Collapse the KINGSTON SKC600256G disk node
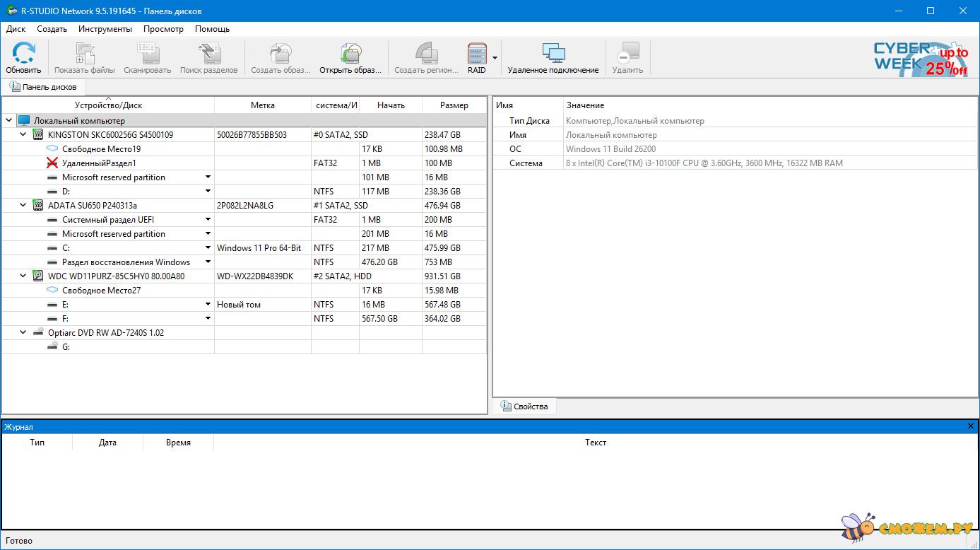Image resolution: width=980 pixels, height=550 pixels. (23, 134)
